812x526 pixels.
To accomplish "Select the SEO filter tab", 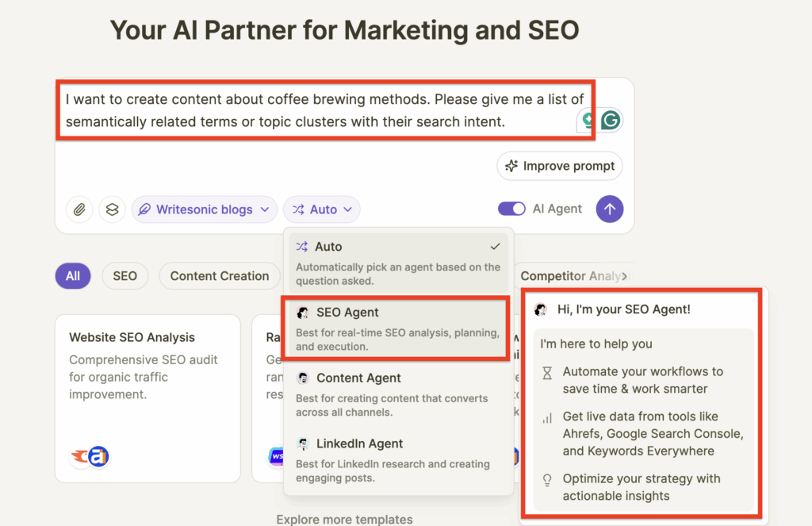I will (124, 276).
